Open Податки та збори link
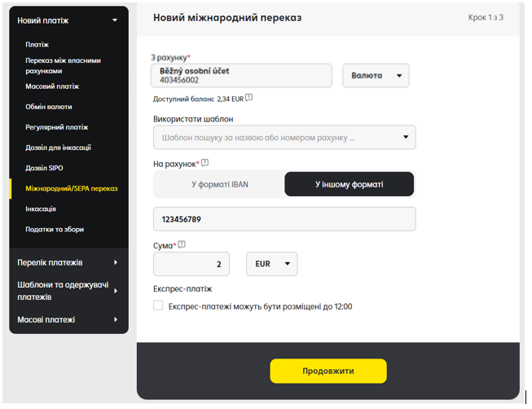532x409 pixels. [55, 229]
